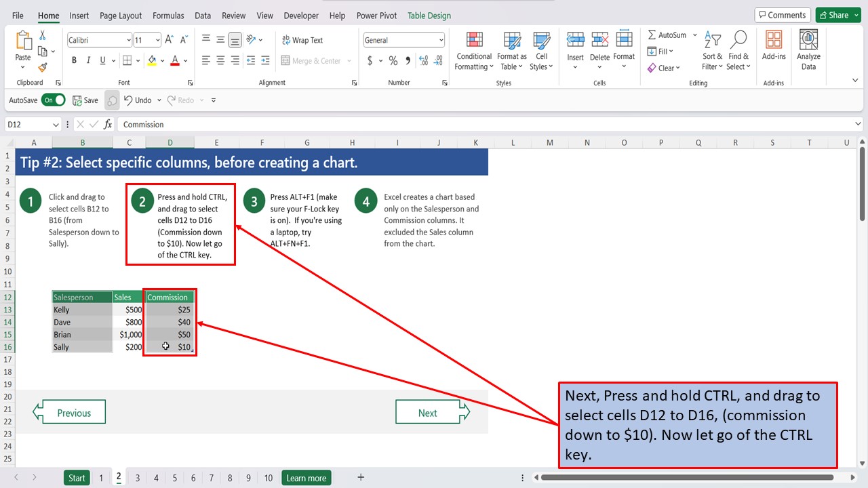Open the font size dropdown
The image size is (868, 488).
click(x=158, y=40)
